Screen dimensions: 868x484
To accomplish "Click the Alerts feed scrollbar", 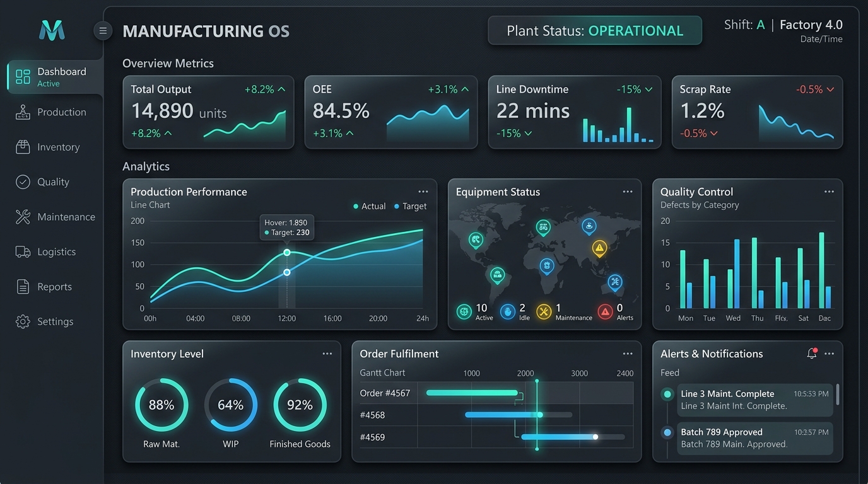I will point(838,395).
